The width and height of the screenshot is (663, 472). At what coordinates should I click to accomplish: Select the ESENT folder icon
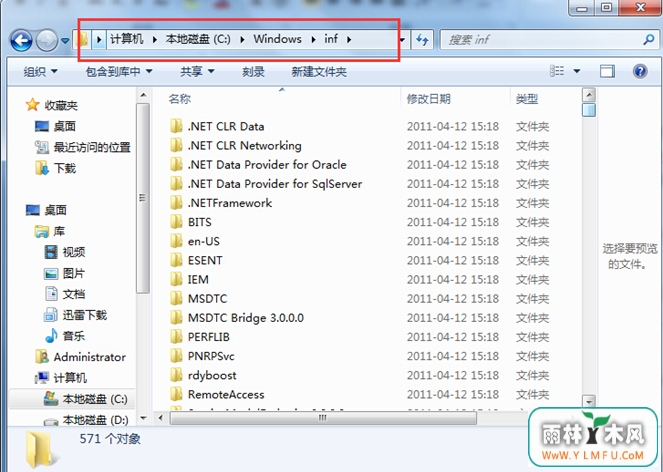(x=176, y=260)
